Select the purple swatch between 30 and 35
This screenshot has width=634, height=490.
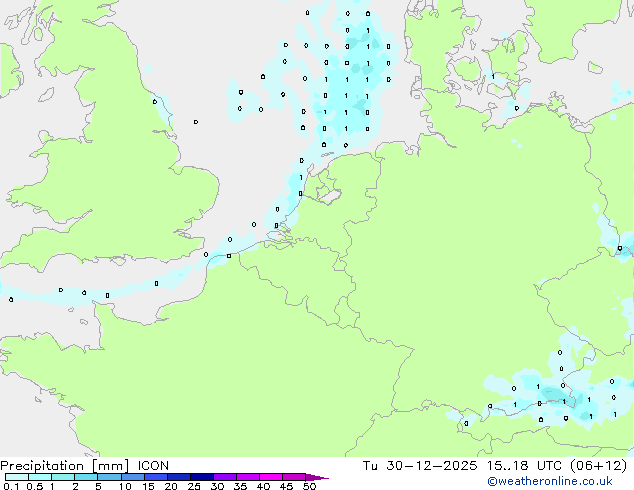[225, 477]
